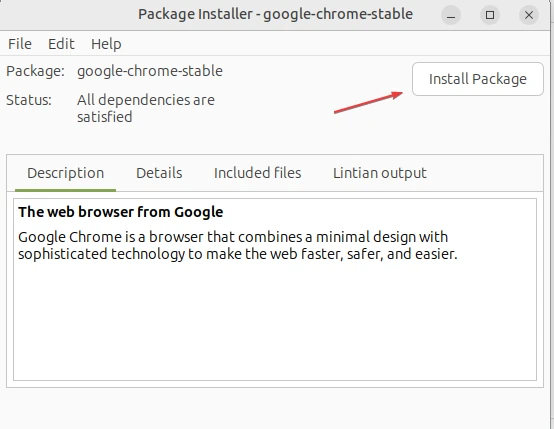Click the 'Package:' field label
The height and width of the screenshot is (429, 554).
click(x=35, y=71)
